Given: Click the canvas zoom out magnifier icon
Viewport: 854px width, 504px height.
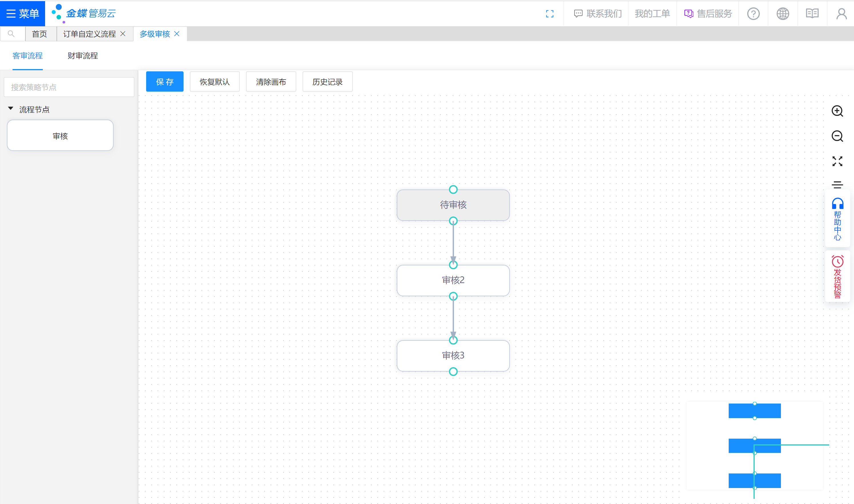Looking at the screenshot, I should (837, 136).
